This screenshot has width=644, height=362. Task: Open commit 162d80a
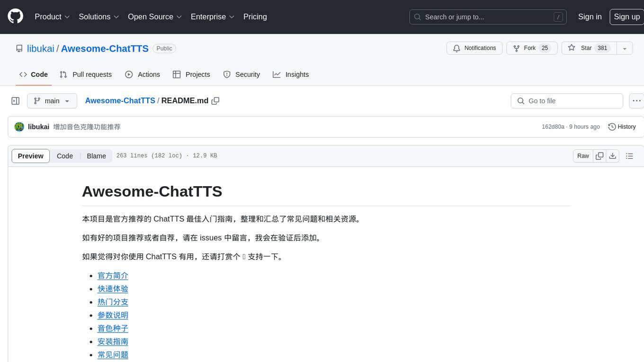point(553,127)
